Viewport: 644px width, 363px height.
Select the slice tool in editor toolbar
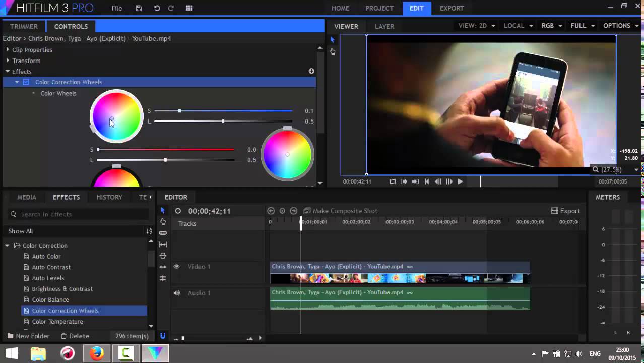163,233
